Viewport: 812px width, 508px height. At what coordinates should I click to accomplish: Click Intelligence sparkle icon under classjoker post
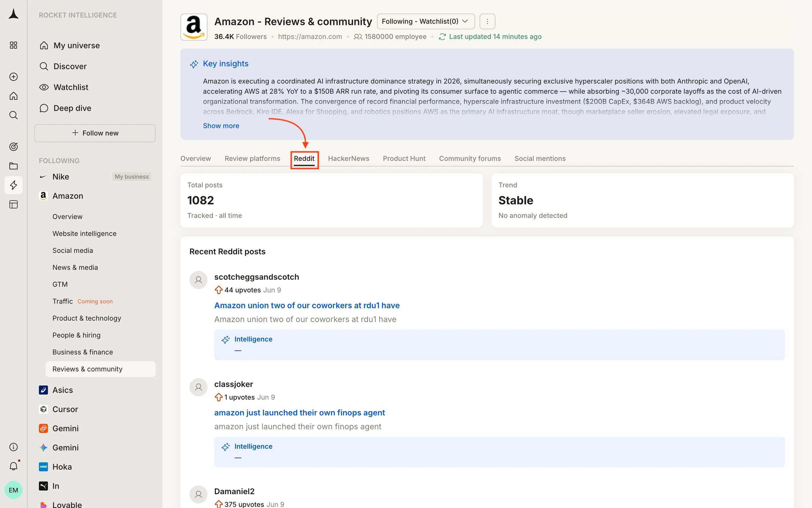pos(226,447)
